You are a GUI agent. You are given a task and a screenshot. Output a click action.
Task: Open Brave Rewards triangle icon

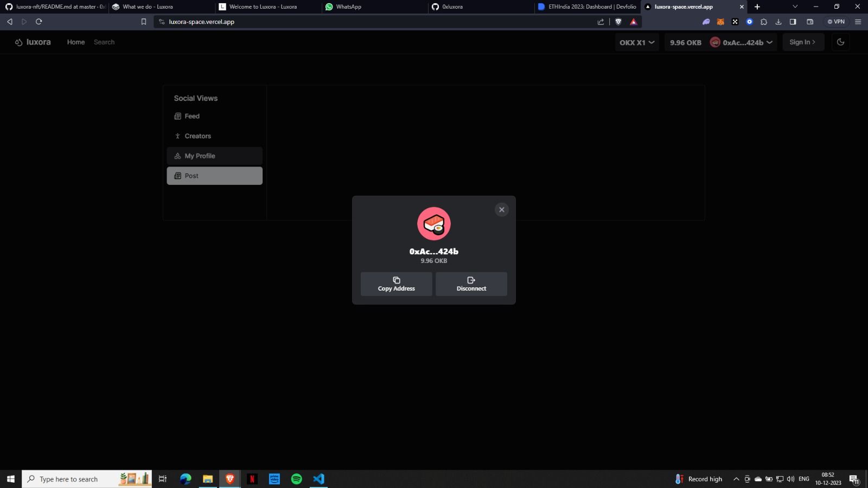633,22
